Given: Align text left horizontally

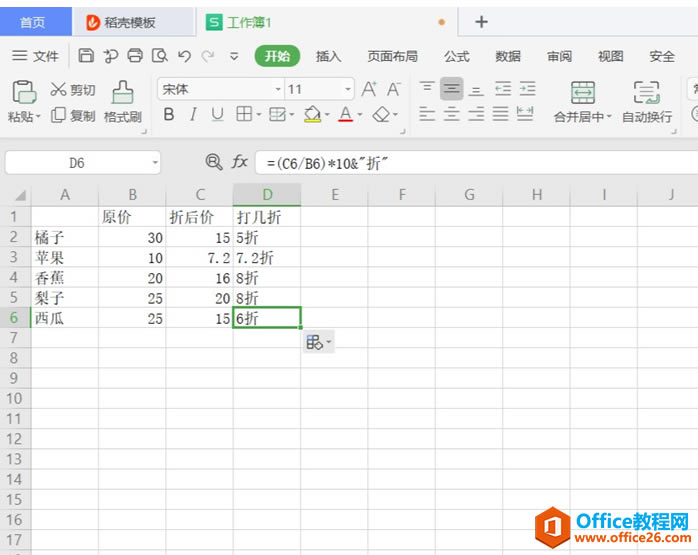Looking at the screenshot, I should pos(427,114).
